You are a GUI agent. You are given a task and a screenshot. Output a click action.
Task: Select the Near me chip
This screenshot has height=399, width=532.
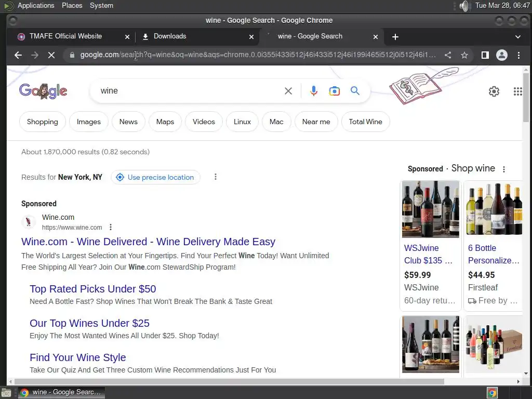[x=316, y=122]
